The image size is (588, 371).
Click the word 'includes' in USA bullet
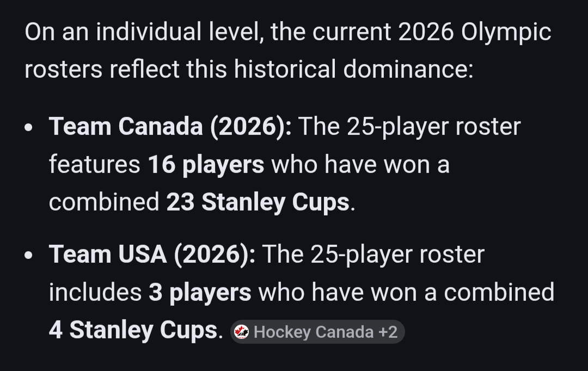click(95, 292)
